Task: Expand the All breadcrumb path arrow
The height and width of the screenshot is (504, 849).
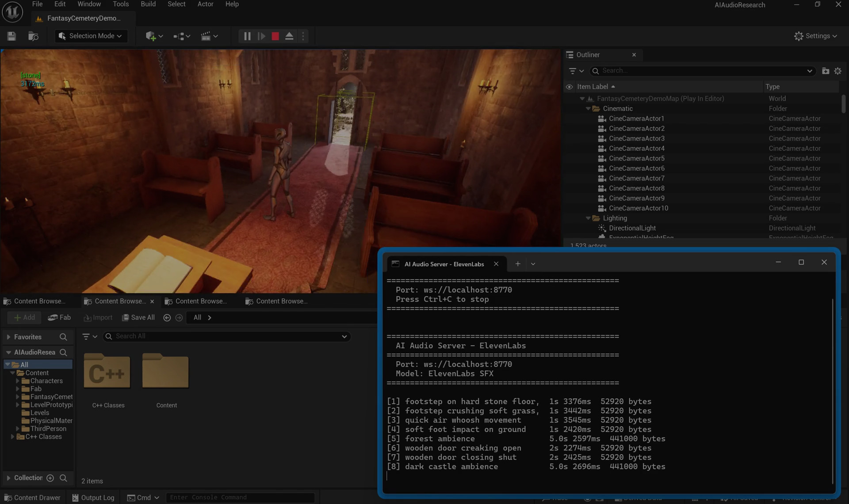Action: 209,317
